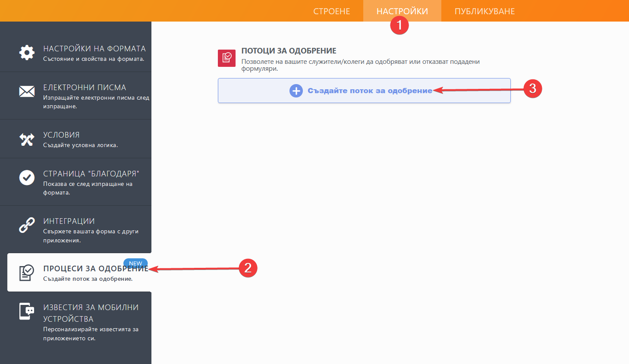Click the mobile notification phone icon
Image resolution: width=629 pixels, height=364 pixels.
(26, 311)
